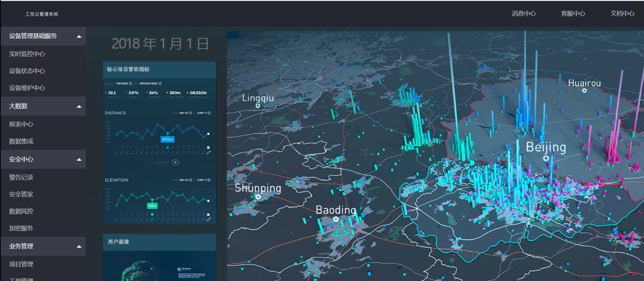Open 警告记录 page
644x281 pixels.
pos(21,177)
